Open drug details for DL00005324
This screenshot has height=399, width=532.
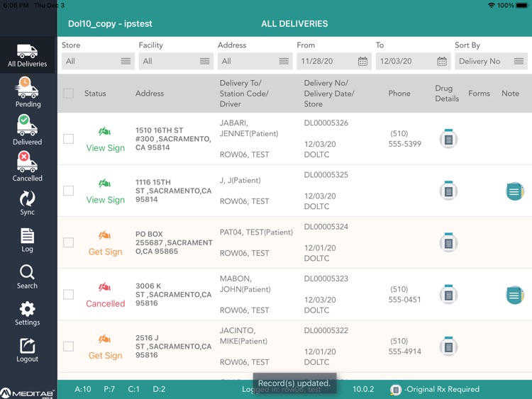448,242
